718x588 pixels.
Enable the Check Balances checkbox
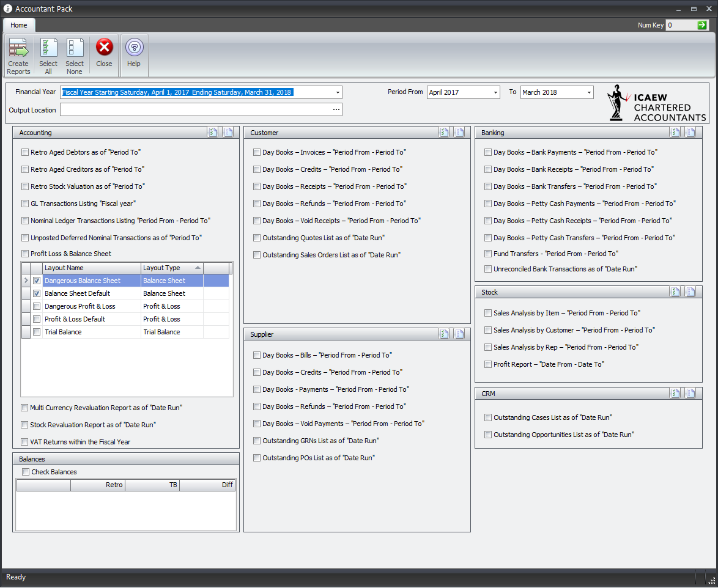[x=24, y=471]
